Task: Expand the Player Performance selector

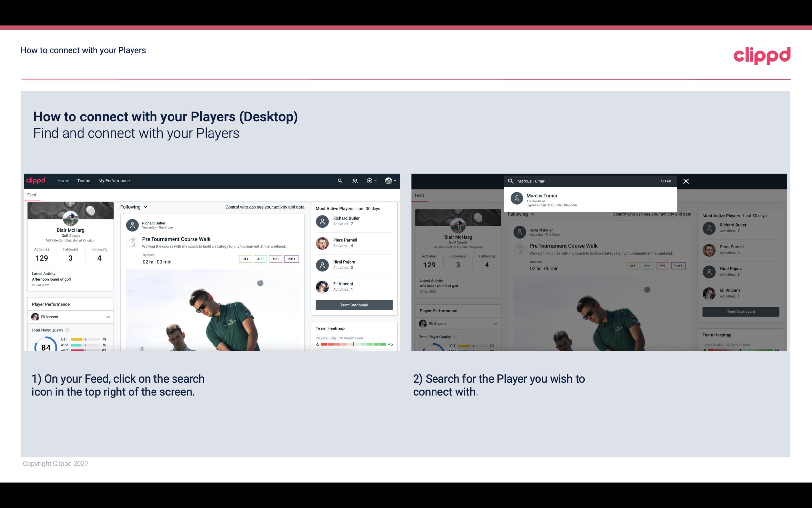Action: (x=108, y=317)
